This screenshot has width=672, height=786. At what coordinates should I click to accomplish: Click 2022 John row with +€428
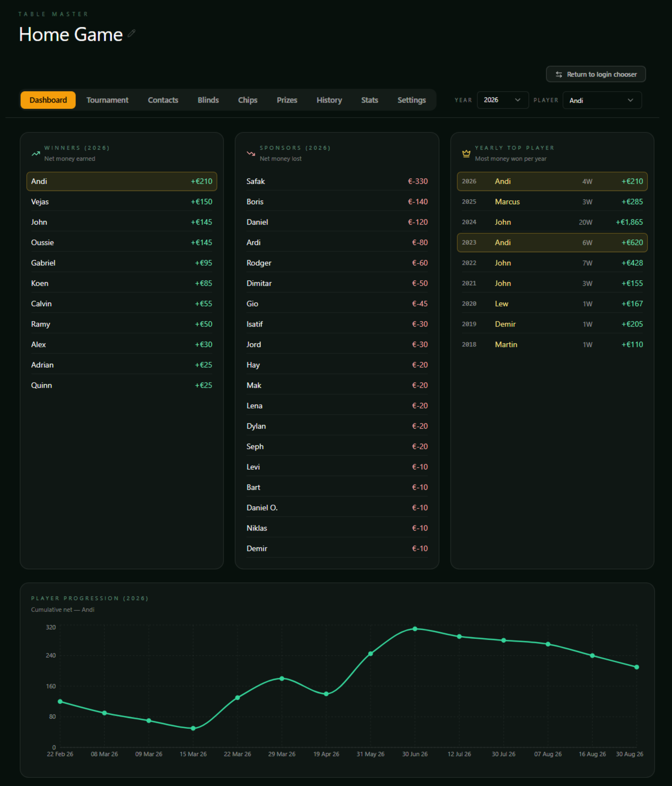click(552, 263)
